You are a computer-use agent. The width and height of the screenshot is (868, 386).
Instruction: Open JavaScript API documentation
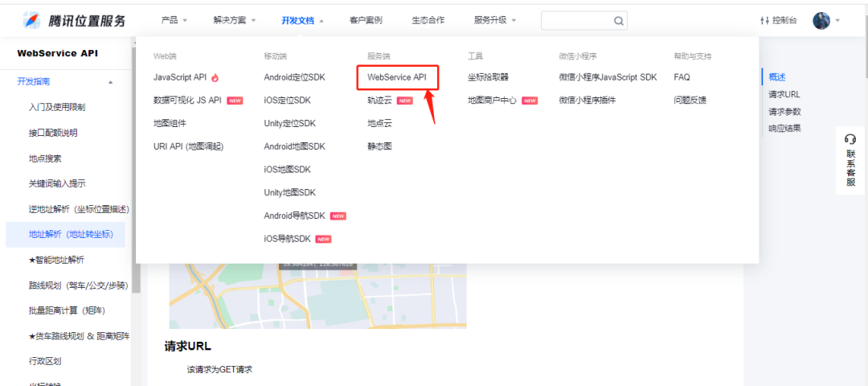180,77
